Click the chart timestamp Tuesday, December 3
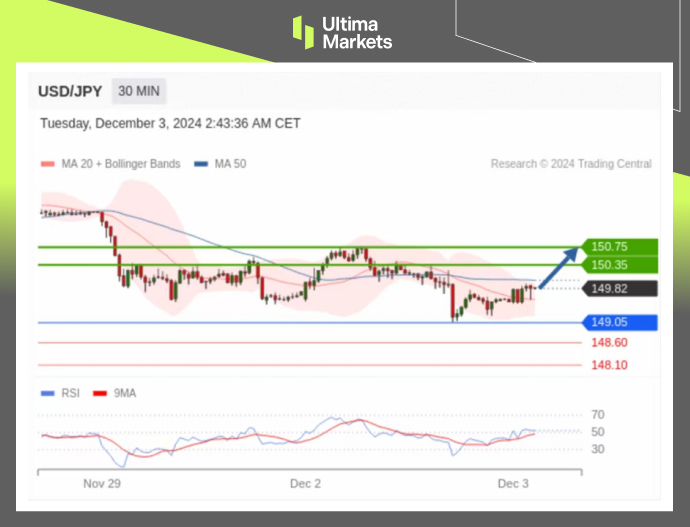 170,124
